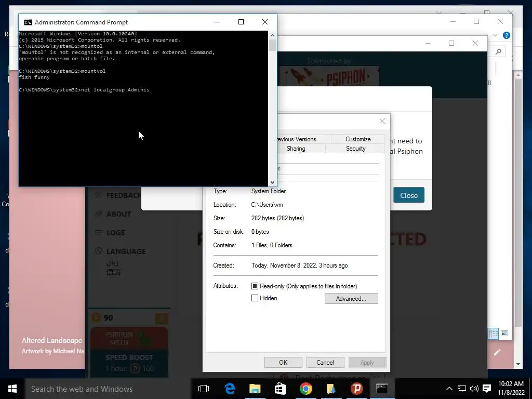The width and height of the screenshot is (532, 399).
Task: Click the 'net localgroup Adminis' command line
Action: 84,90
